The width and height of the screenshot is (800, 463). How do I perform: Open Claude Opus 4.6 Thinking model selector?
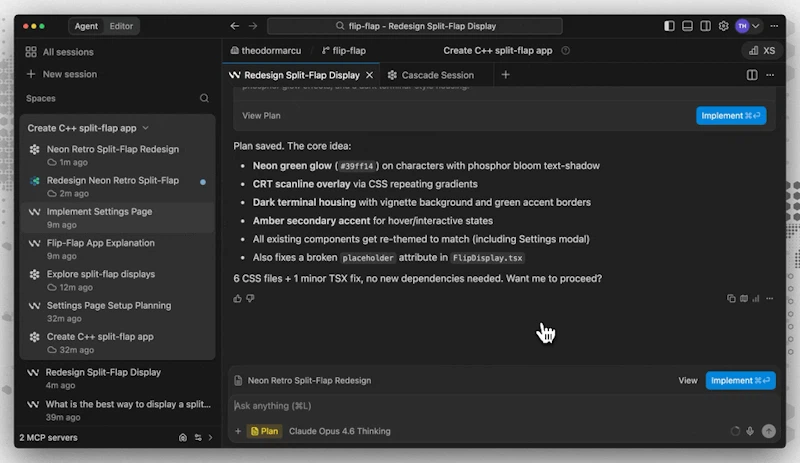click(x=339, y=431)
